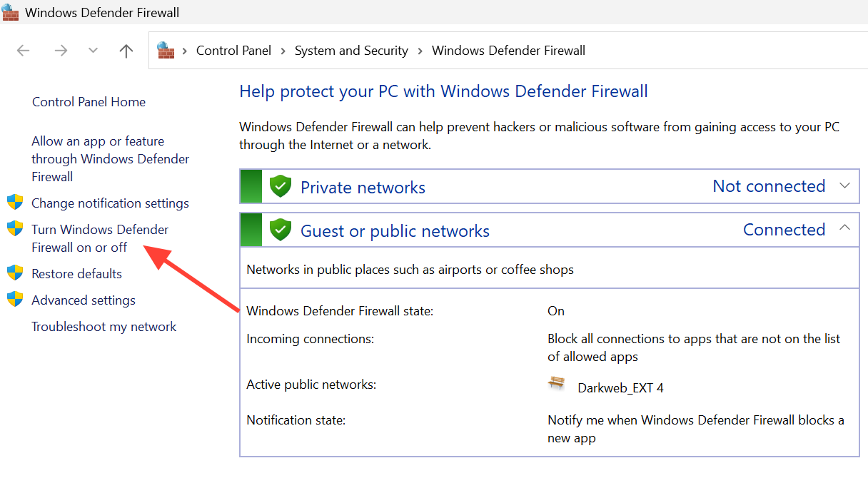Image resolution: width=868 pixels, height=488 pixels.
Task: Go to Control Panel Home
Action: [x=89, y=102]
